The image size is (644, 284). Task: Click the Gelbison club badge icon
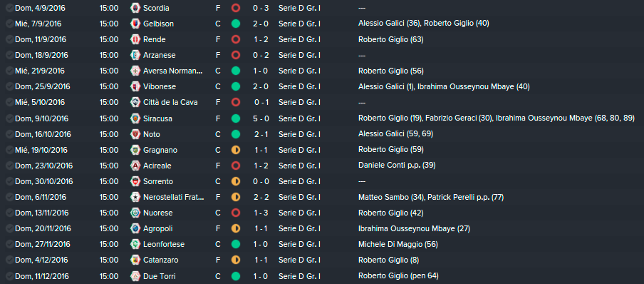coord(135,24)
